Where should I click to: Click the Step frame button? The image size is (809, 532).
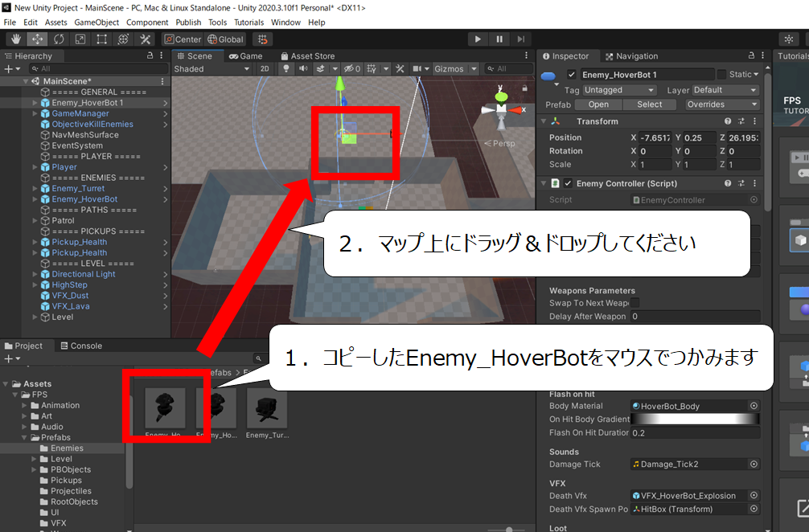[521, 39]
